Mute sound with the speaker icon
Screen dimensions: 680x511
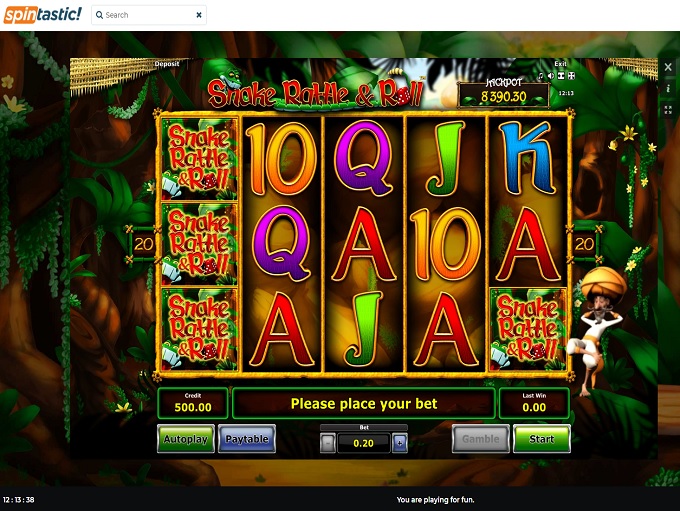(x=550, y=76)
